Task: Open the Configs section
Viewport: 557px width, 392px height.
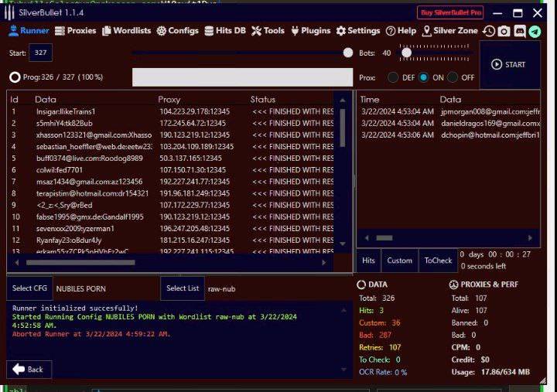Action: pos(177,31)
